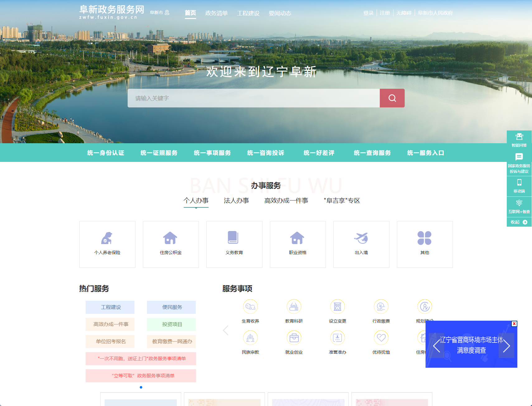The height and width of the screenshot is (406, 532).
Task: Select the 优待抚恤 heart icon
Action: point(381,338)
